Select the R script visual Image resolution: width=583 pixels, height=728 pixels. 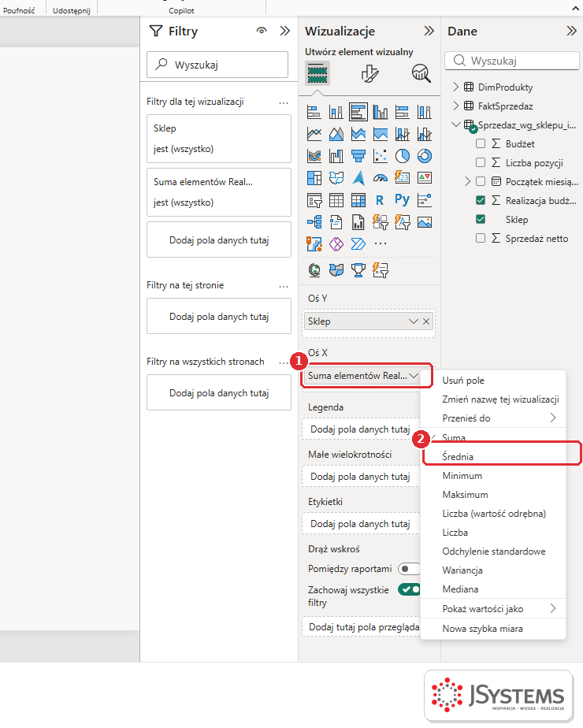pyautogui.click(x=381, y=200)
